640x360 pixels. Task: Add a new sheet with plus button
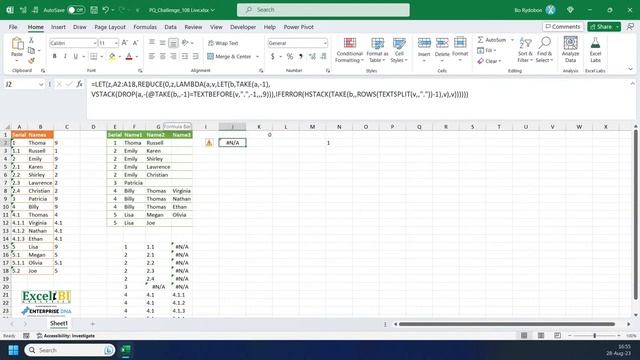point(92,324)
